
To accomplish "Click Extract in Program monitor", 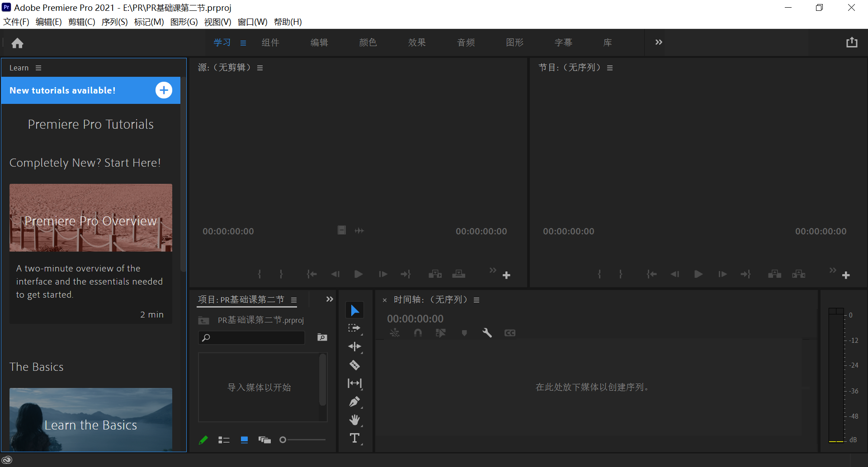I will point(798,274).
